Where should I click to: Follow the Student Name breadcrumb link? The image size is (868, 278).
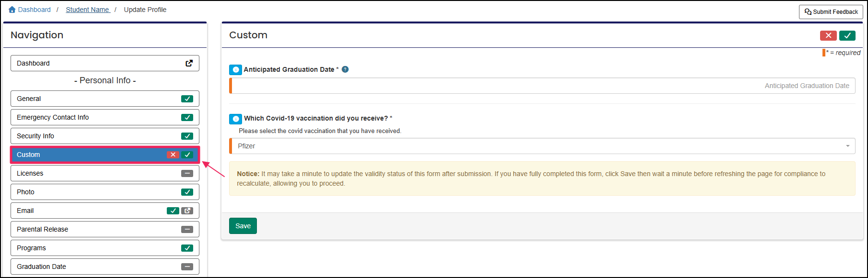[88, 10]
